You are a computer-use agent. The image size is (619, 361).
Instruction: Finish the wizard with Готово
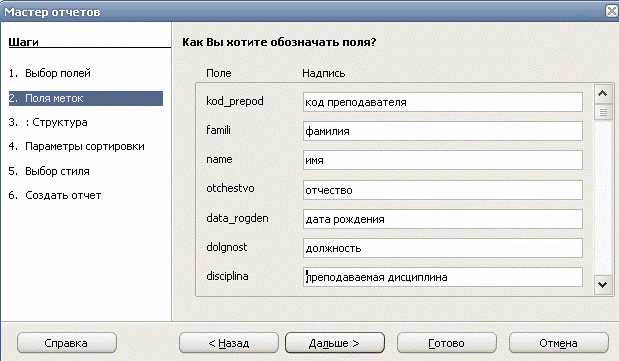pyautogui.click(x=446, y=343)
